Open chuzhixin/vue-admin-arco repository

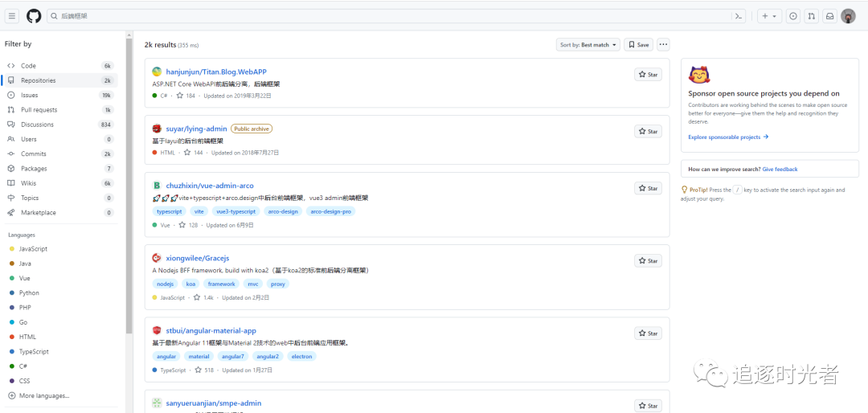pos(210,186)
